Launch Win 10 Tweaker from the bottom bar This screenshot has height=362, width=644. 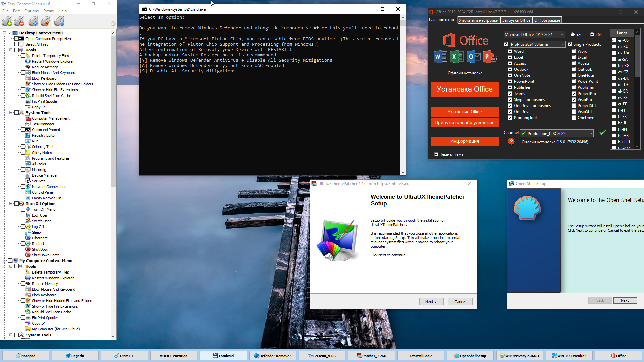point(569,356)
